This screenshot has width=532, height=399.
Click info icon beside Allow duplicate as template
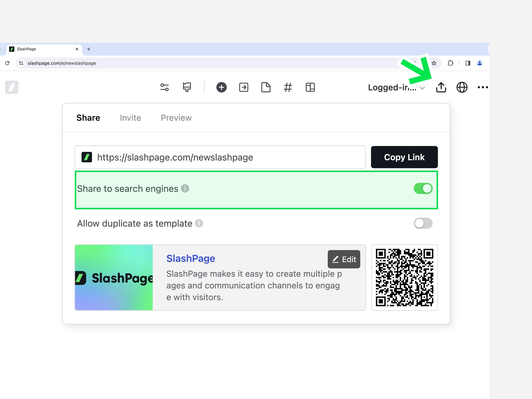click(x=199, y=223)
